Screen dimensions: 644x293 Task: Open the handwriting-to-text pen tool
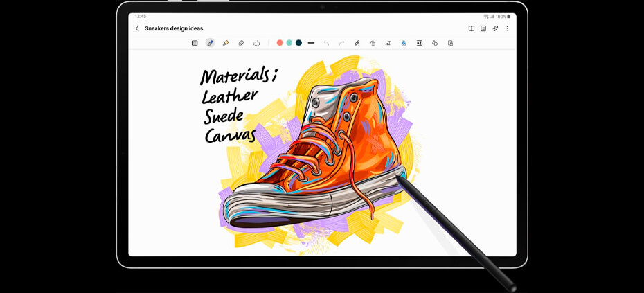pos(357,43)
